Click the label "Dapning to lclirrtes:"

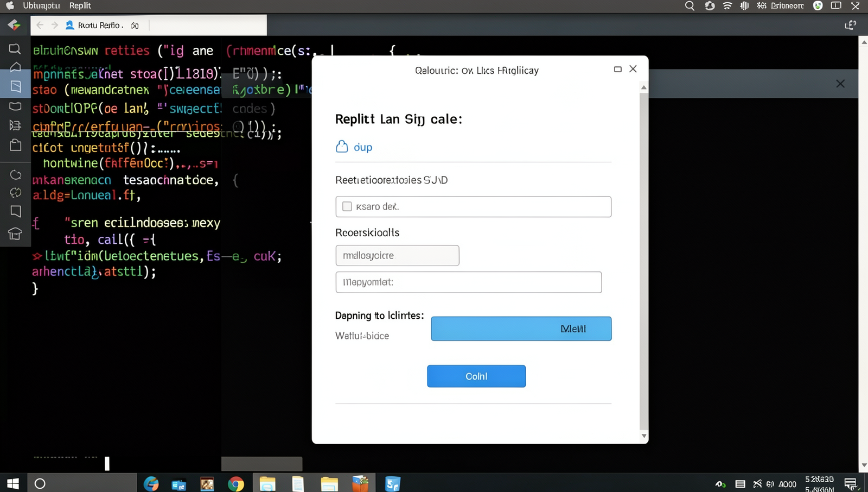[380, 316]
